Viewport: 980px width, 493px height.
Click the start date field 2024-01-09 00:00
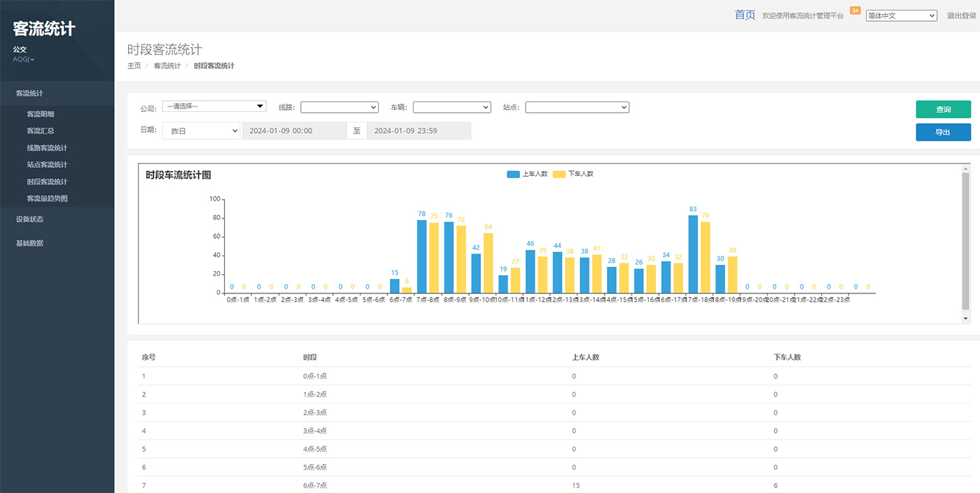(294, 131)
